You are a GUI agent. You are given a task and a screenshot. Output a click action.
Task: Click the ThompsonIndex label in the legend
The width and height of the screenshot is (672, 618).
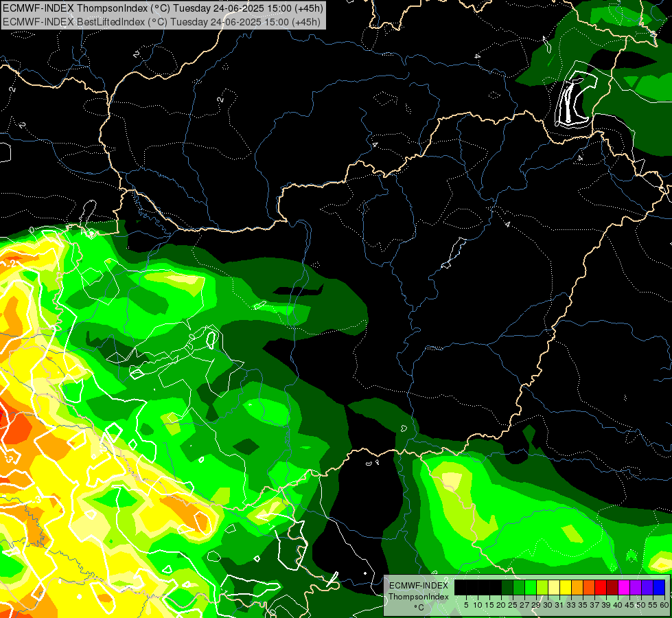[x=419, y=597]
